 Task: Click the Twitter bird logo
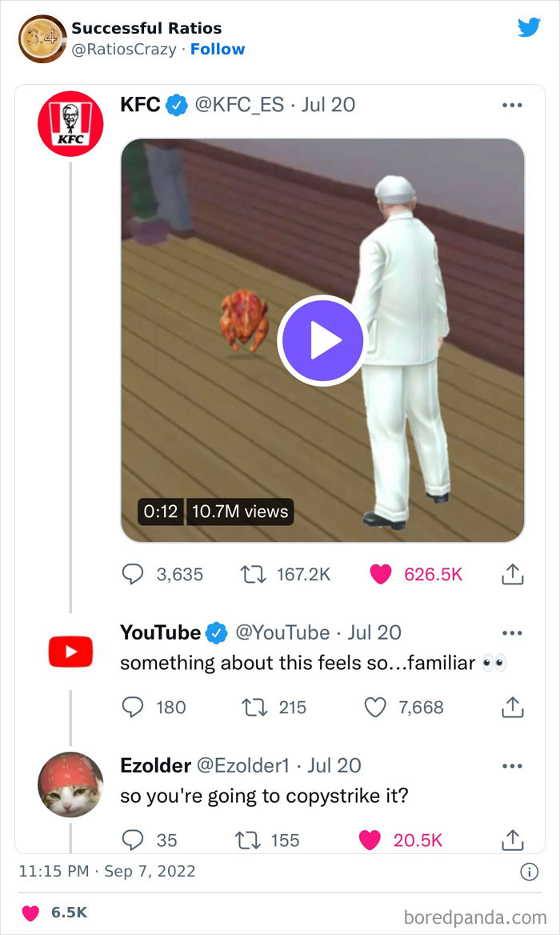coord(529,28)
